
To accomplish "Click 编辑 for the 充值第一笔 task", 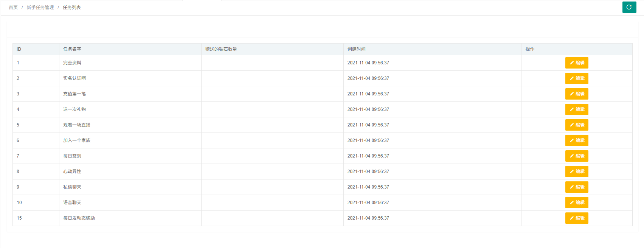I will click(577, 94).
